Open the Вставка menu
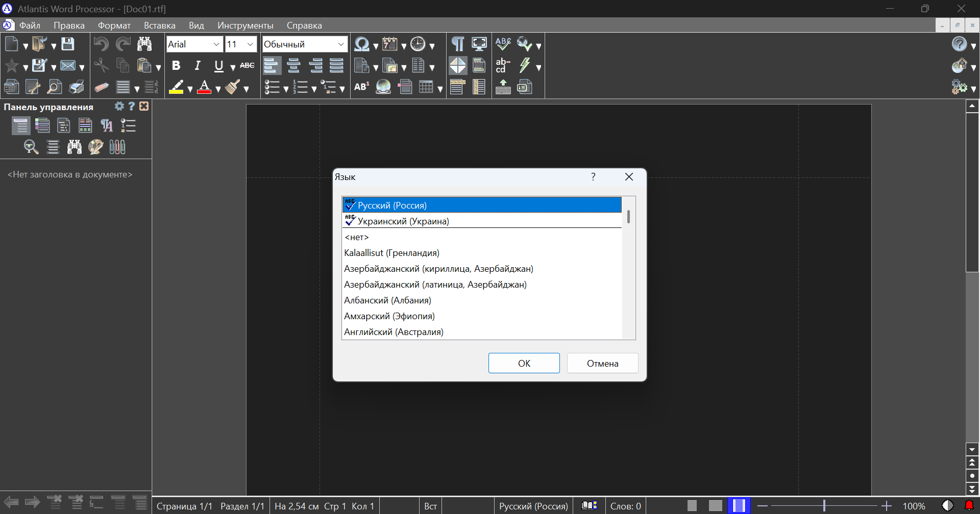This screenshot has height=514, width=980. point(160,25)
